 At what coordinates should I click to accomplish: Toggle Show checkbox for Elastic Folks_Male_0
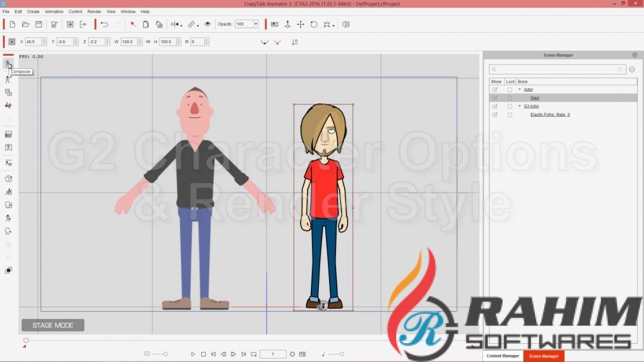tap(495, 115)
